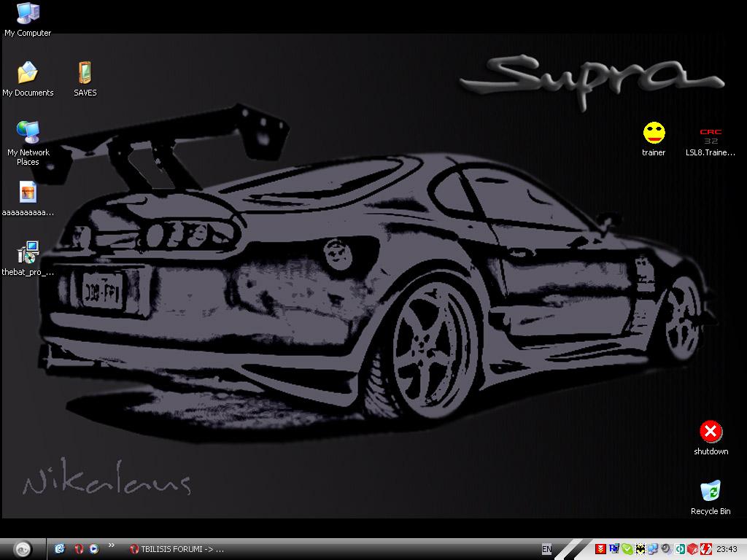Screen dimensions: 747x560
Task: Open the My Computer desktop icon
Action: (x=28, y=19)
